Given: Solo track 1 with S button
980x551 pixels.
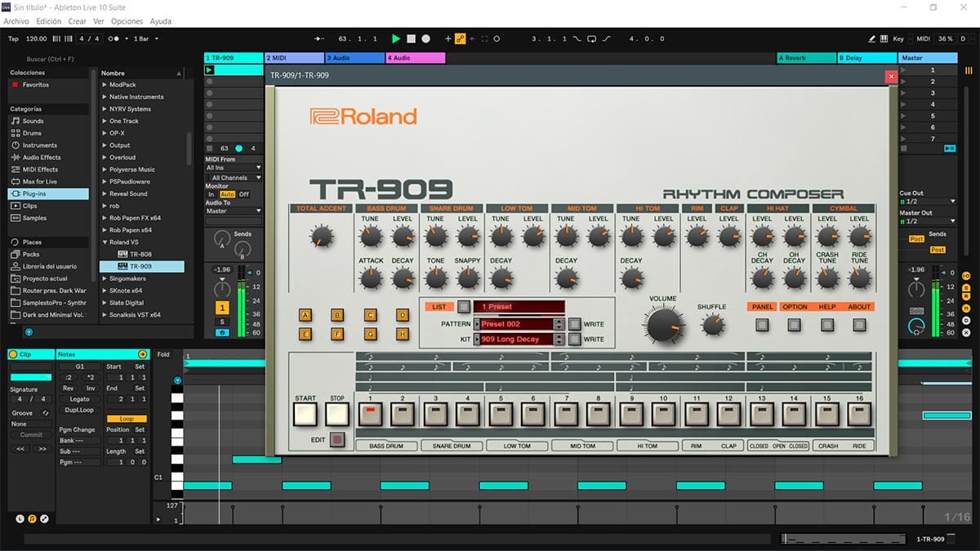Looking at the screenshot, I should (222, 322).
